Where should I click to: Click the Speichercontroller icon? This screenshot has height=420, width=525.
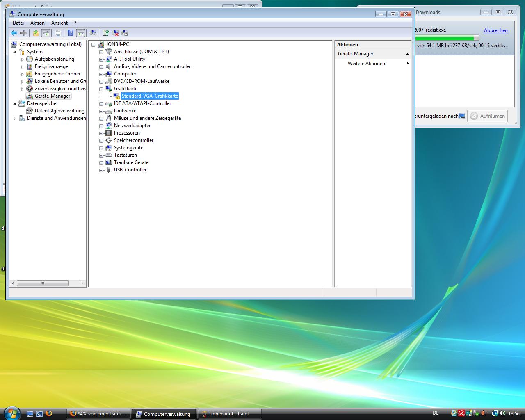[x=109, y=140]
